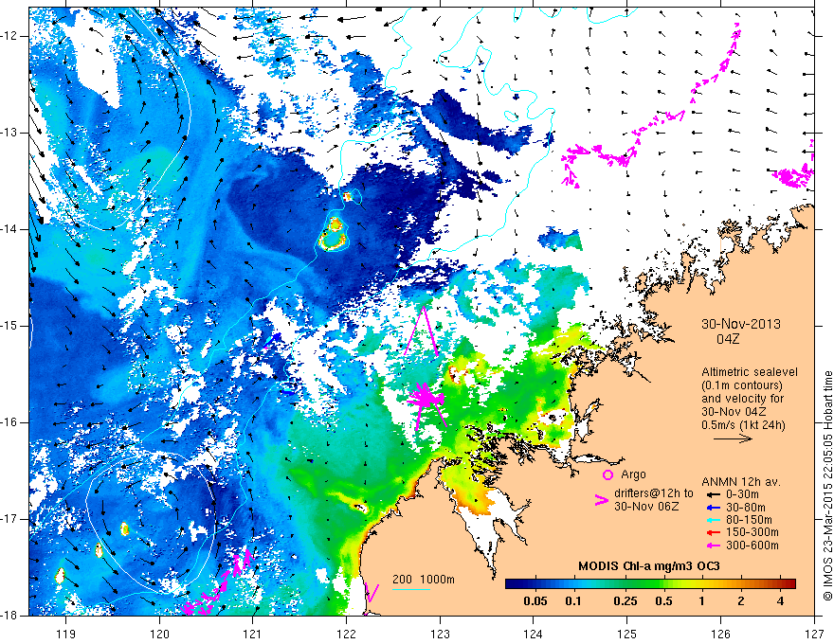Click the '0-30m' depth label
Viewport: 834px width, 644px height.
point(743,494)
